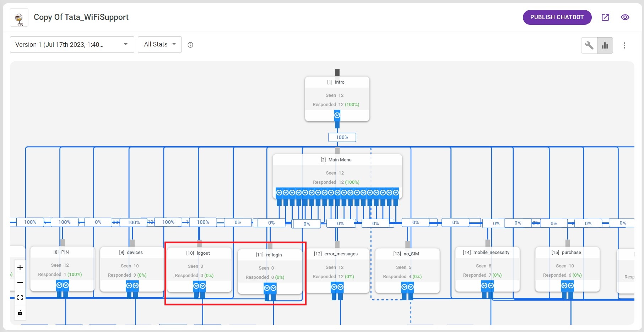Click left output connector of purchase node
The height and width of the screenshot is (332, 644).
[x=564, y=286]
